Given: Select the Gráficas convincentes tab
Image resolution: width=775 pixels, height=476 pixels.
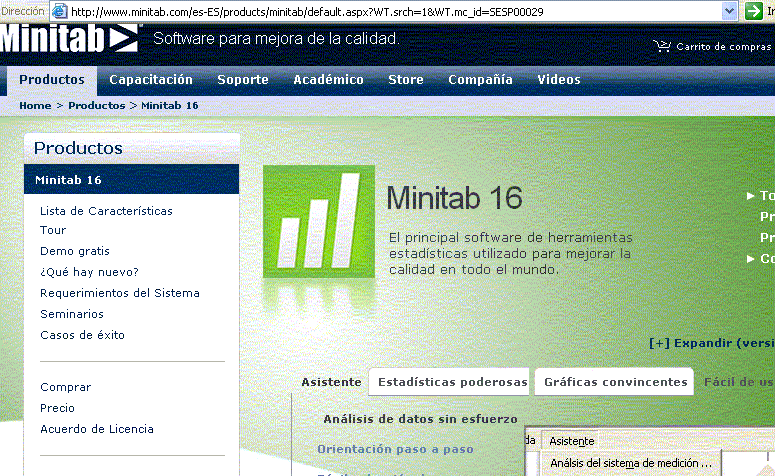Looking at the screenshot, I should (x=614, y=382).
